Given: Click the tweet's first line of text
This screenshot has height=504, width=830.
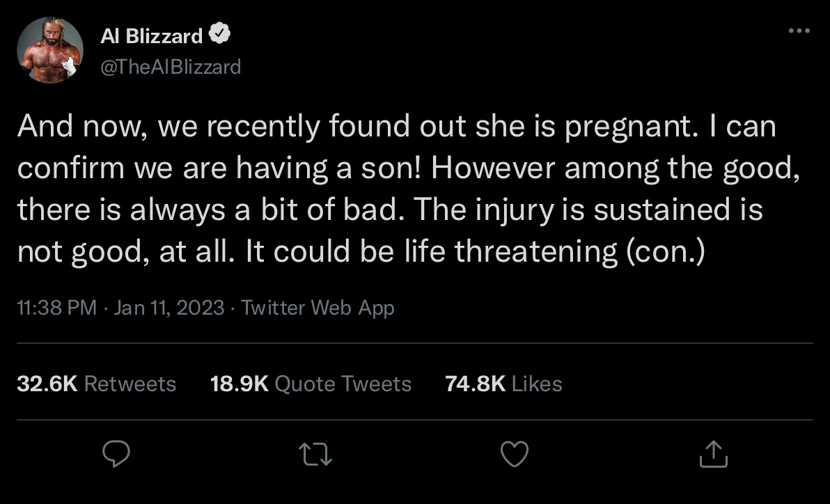Looking at the screenshot, I should point(396,127).
